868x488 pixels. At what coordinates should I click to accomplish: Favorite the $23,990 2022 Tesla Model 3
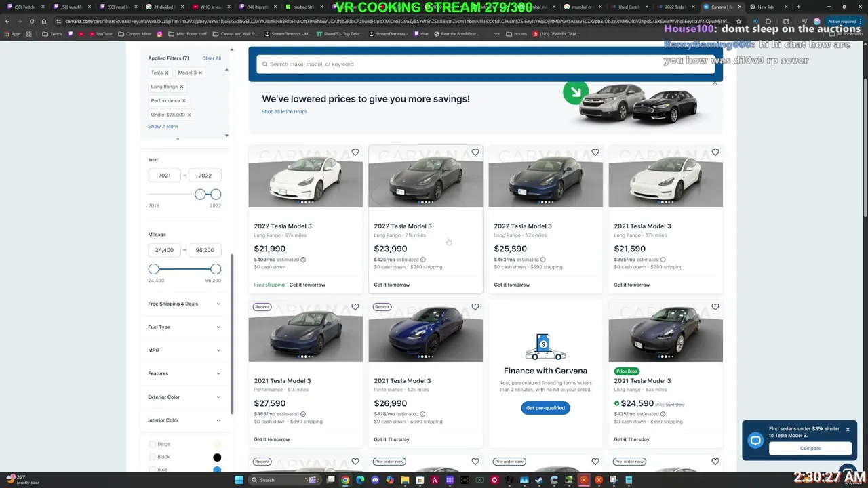click(475, 152)
